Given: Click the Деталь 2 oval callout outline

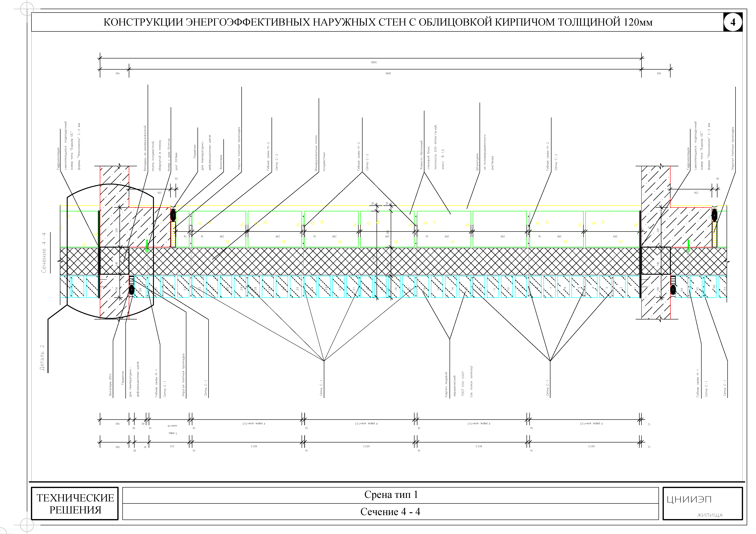Looking at the screenshot, I should pos(68,250).
